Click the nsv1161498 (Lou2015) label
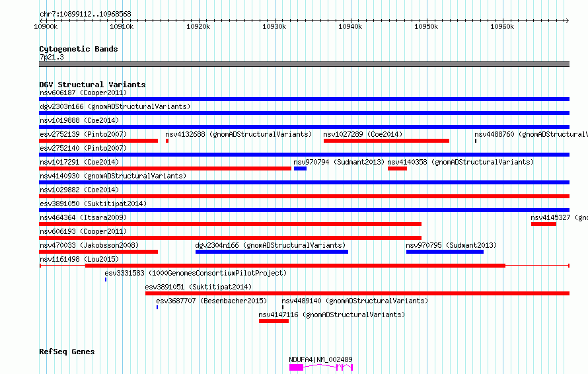Image resolution: width=588 pixels, height=374 pixels. pos(79,259)
